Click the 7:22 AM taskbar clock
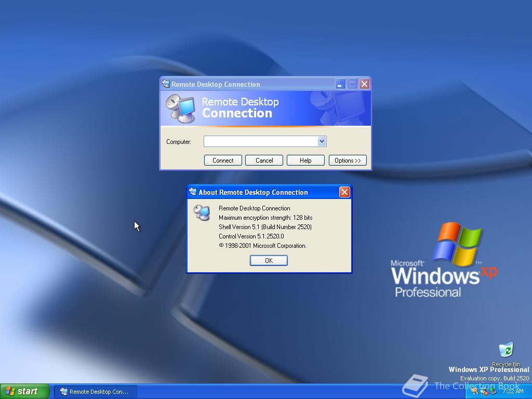Screen dimensions: 532x399 pyautogui.click(x=513, y=392)
